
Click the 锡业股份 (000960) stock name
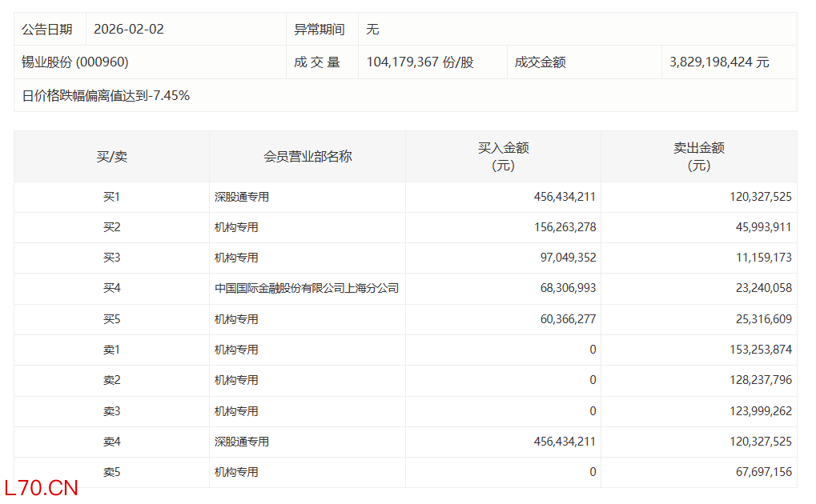tap(75, 62)
